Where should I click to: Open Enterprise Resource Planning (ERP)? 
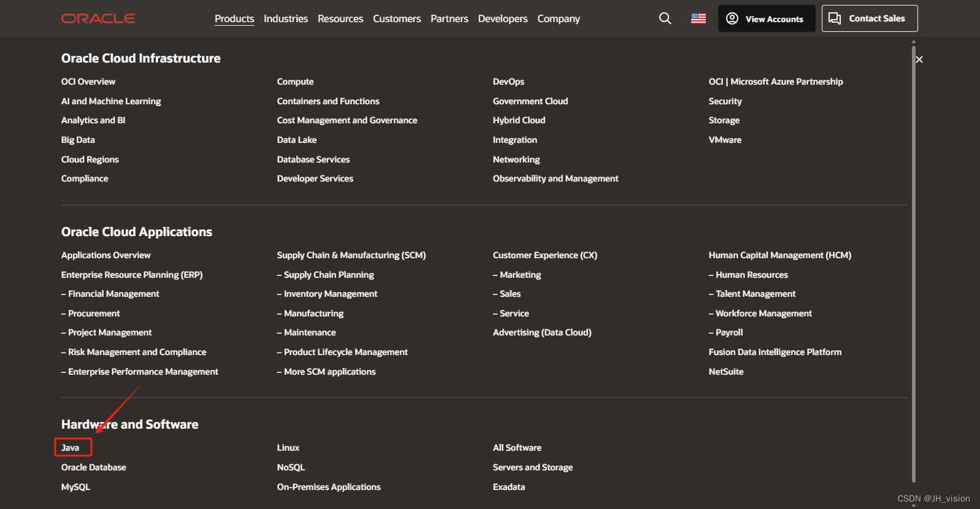[x=132, y=275]
